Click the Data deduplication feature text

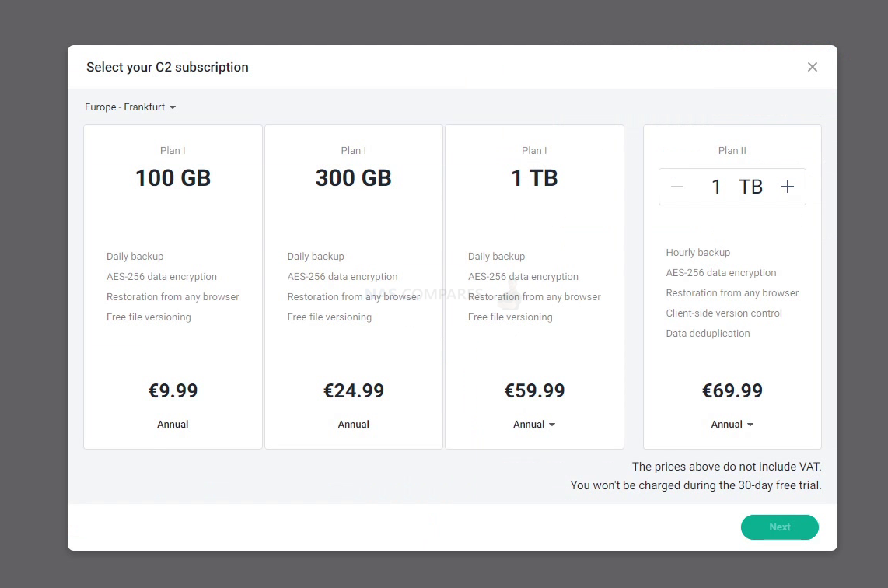(x=708, y=333)
